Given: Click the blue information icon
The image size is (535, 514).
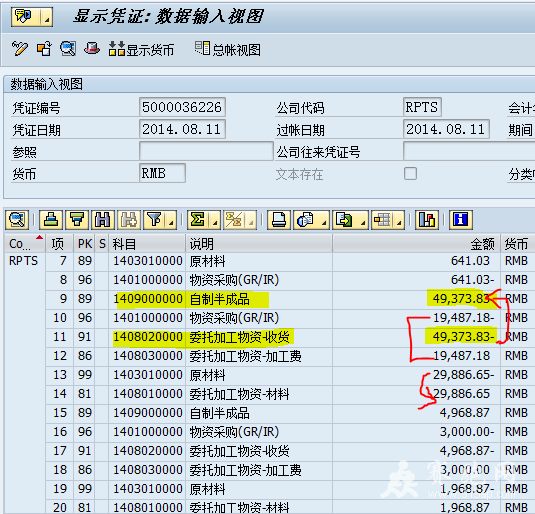Looking at the screenshot, I should pos(461,219).
